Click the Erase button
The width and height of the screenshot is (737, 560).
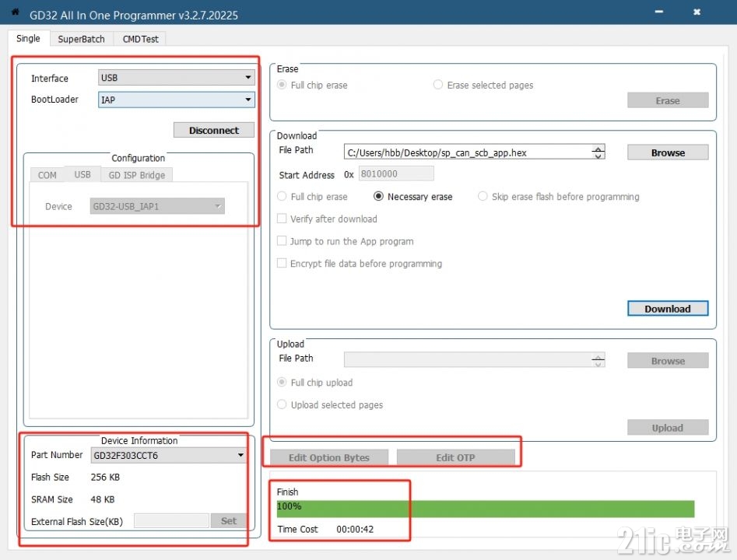coord(668,100)
